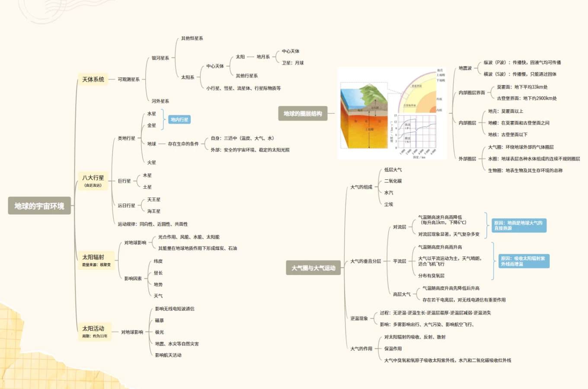Click the 磁暴 node

click(160, 321)
